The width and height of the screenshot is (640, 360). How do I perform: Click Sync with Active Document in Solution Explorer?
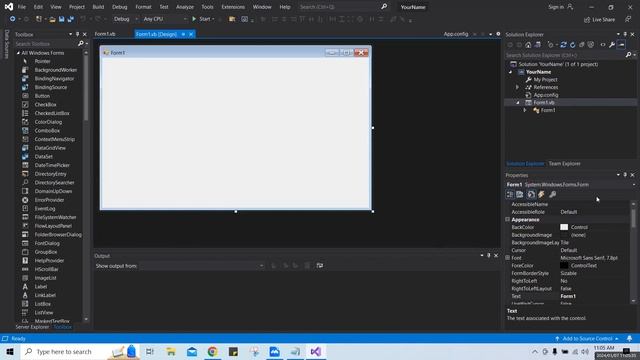tap(563, 45)
